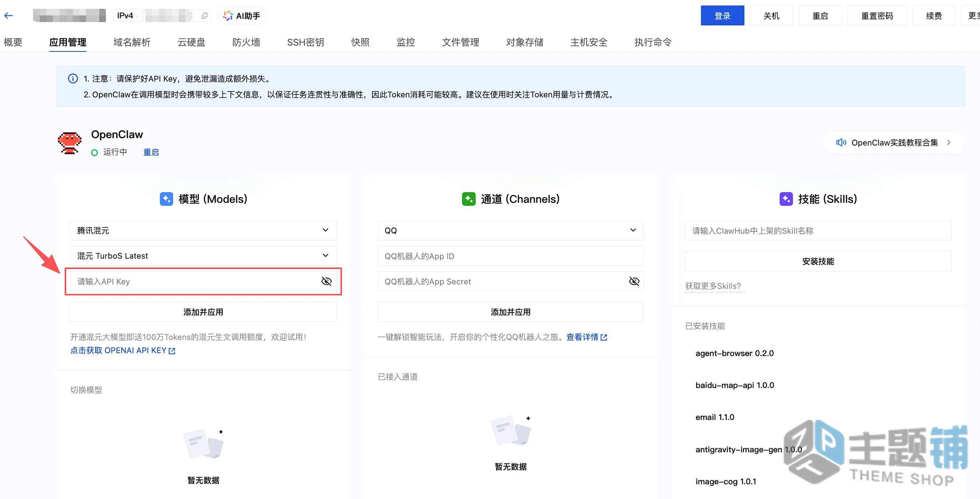Click the IPv4 label
This screenshot has height=499, width=980.
pyautogui.click(x=125, y=15)
